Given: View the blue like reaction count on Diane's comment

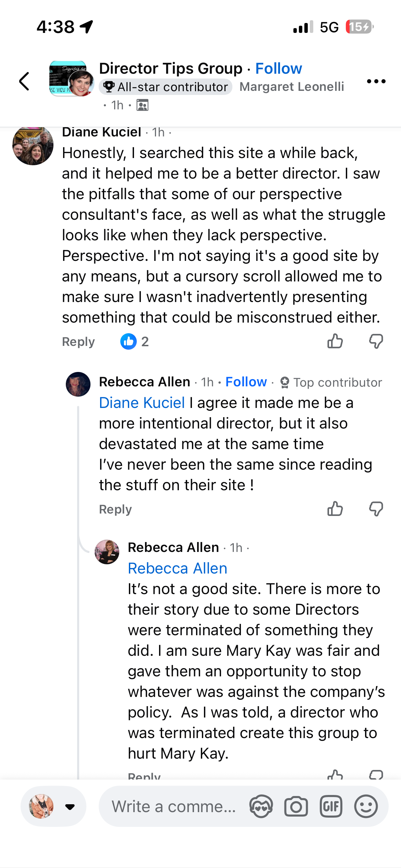Looking at the screenshot, I should point(134,341).
